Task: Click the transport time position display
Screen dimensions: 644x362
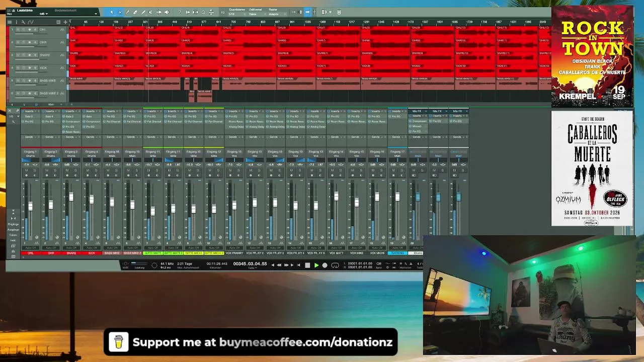Action: coord(250,263)
